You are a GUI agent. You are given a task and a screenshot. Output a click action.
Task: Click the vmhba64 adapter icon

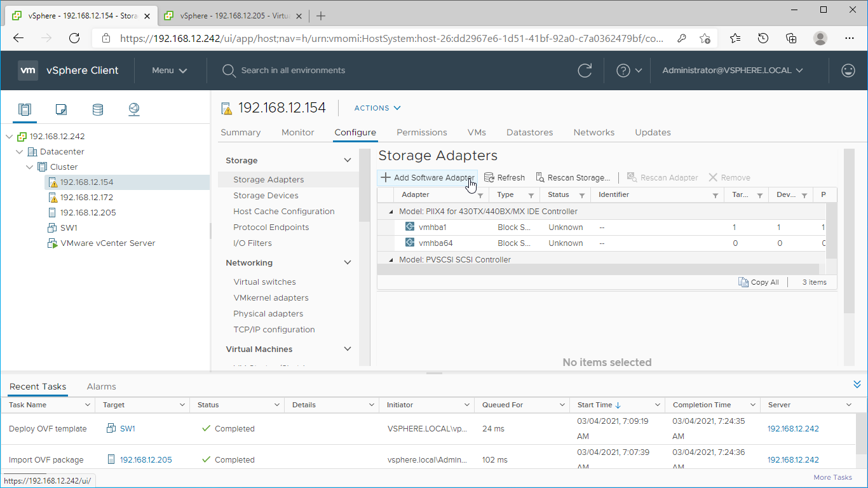pyautogui.click(x=410, y=243)
